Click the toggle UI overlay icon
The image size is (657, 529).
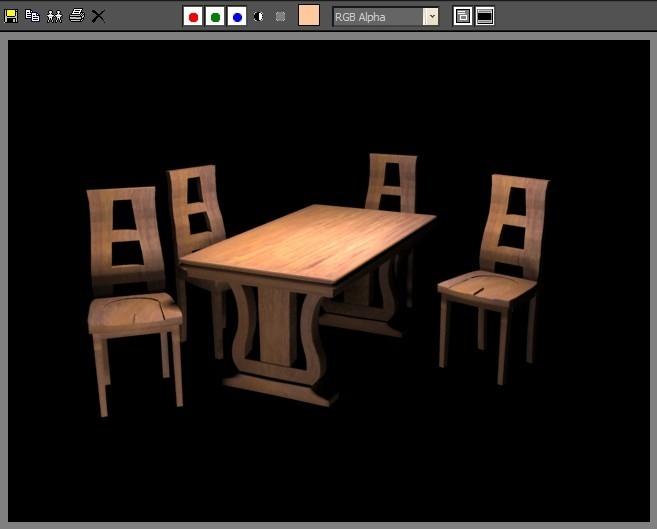coord(463,16)
